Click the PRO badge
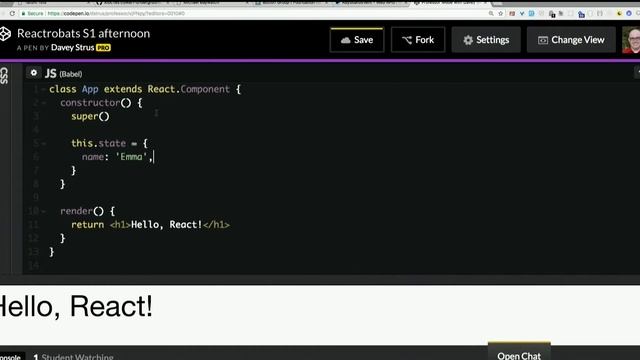The height and width of the screenshot is (360, 640). pyautogui.click(x=103, y=48)
